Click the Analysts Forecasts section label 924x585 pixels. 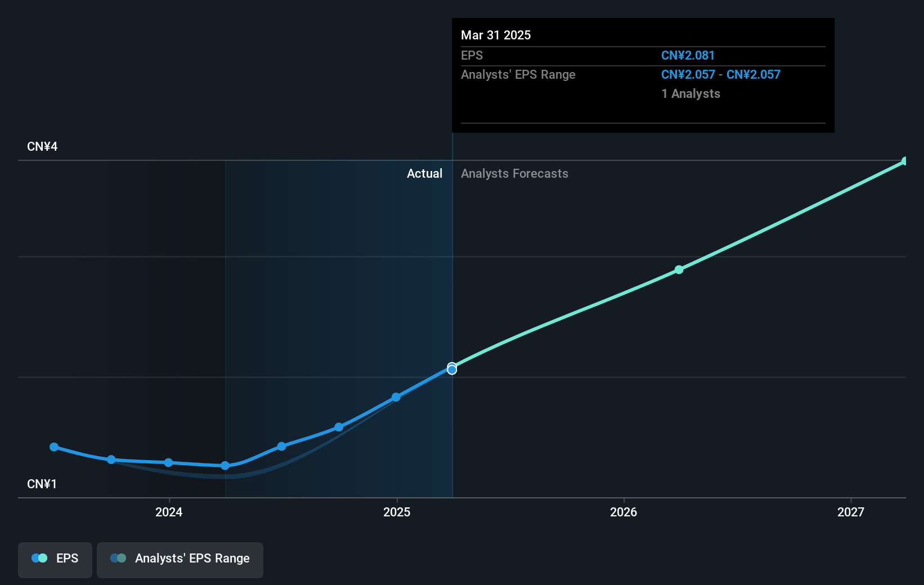515,174
